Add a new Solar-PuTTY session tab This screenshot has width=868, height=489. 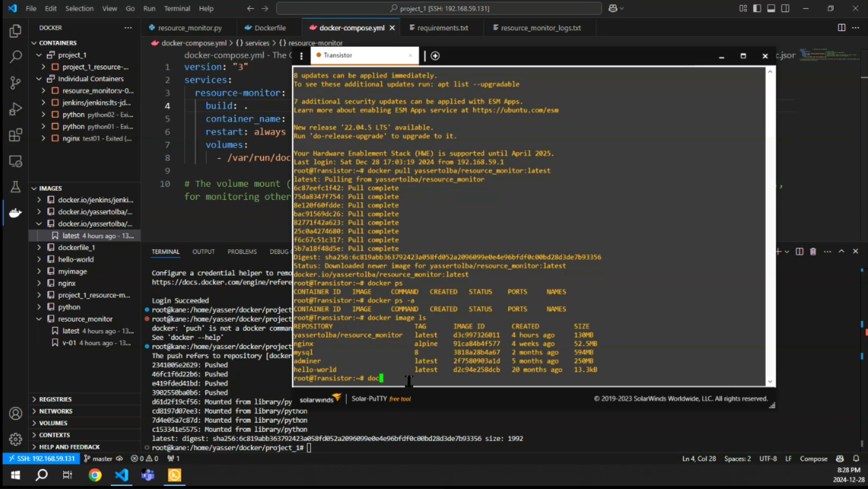point(435,55)
